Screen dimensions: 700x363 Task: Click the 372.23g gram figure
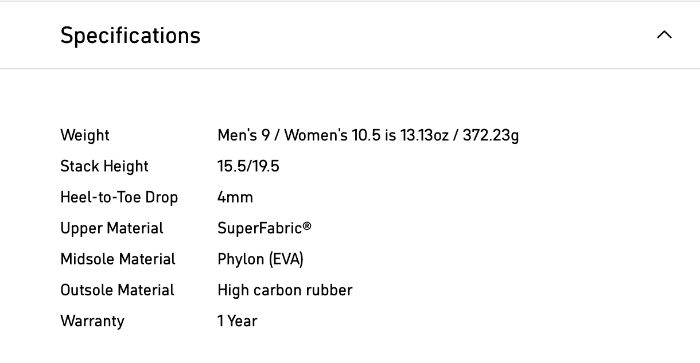491,135
